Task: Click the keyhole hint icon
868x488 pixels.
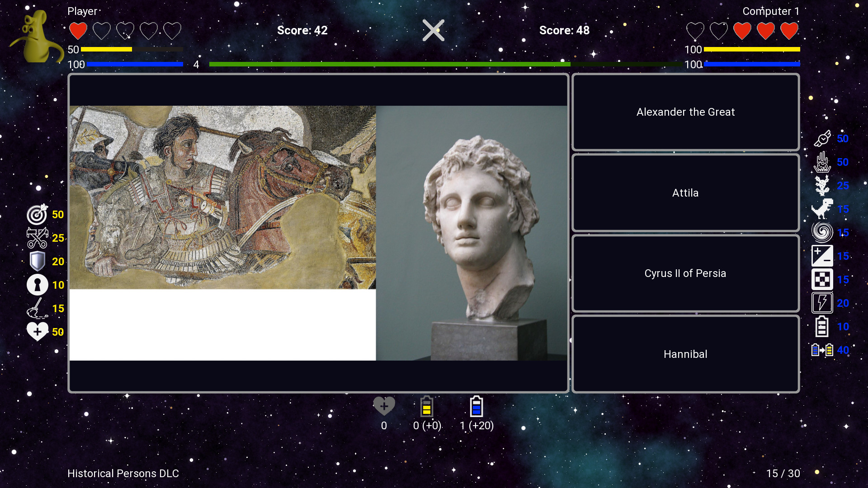Action: (x=37, y=285)
